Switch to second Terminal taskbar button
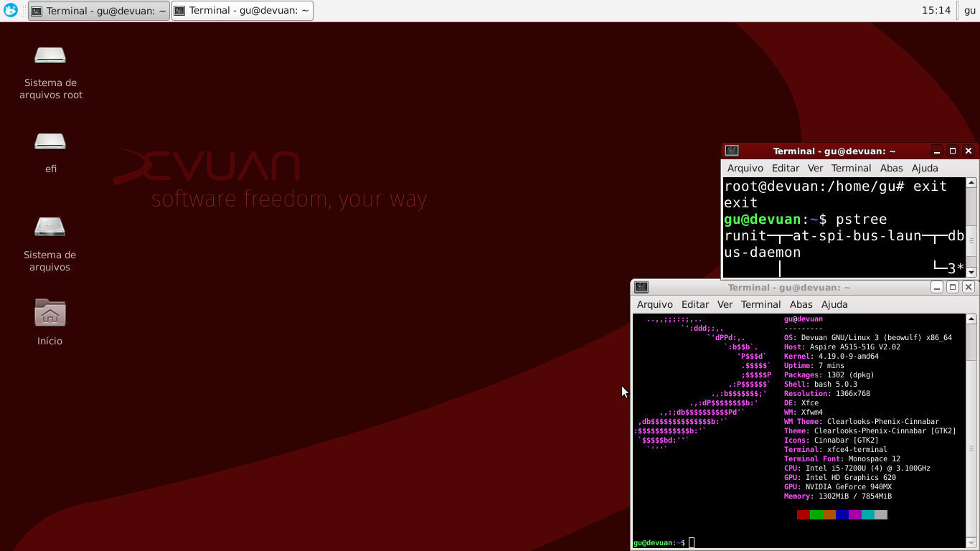This screenshot has width=980, height=551. pos(242,11)
